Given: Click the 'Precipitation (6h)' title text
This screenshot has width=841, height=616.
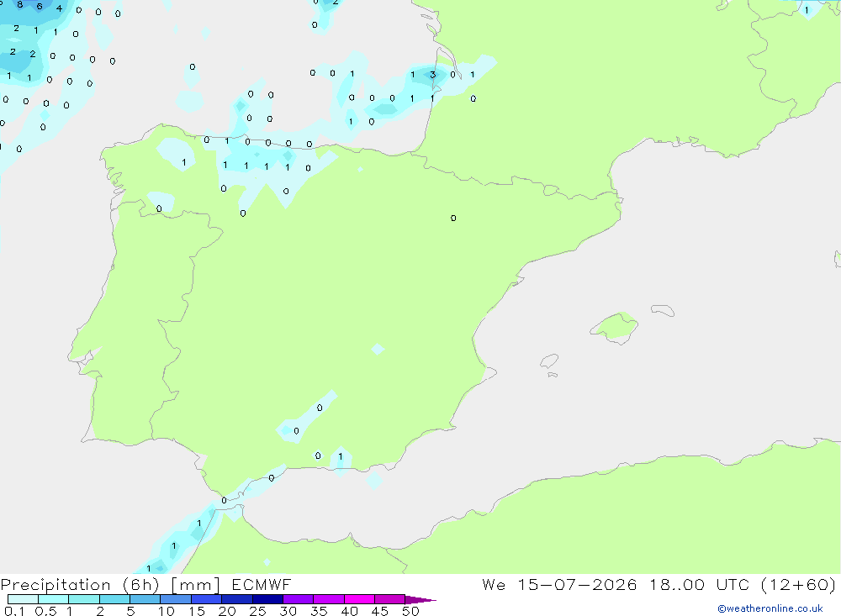Looking at the screenshot, I should [80, 585].
